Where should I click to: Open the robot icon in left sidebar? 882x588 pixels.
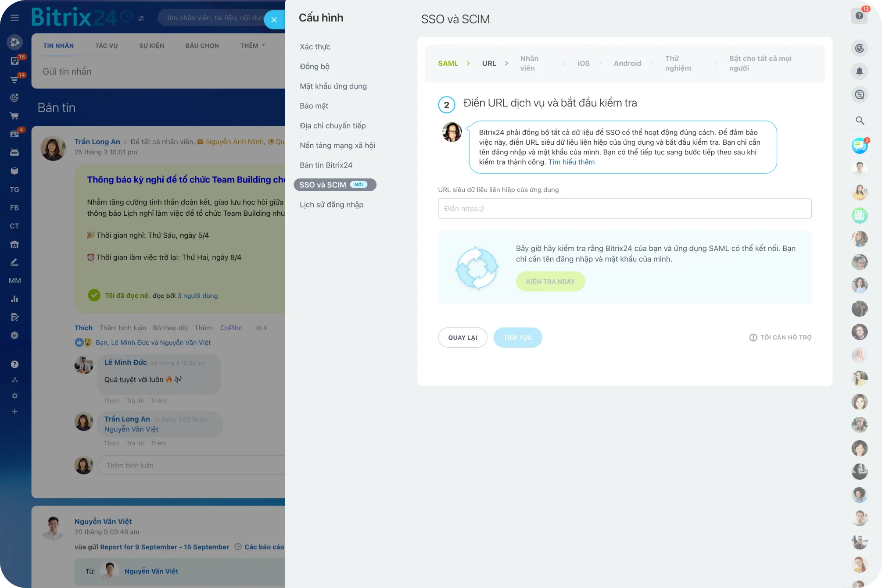pyautogui.click(x=14, y=152)
